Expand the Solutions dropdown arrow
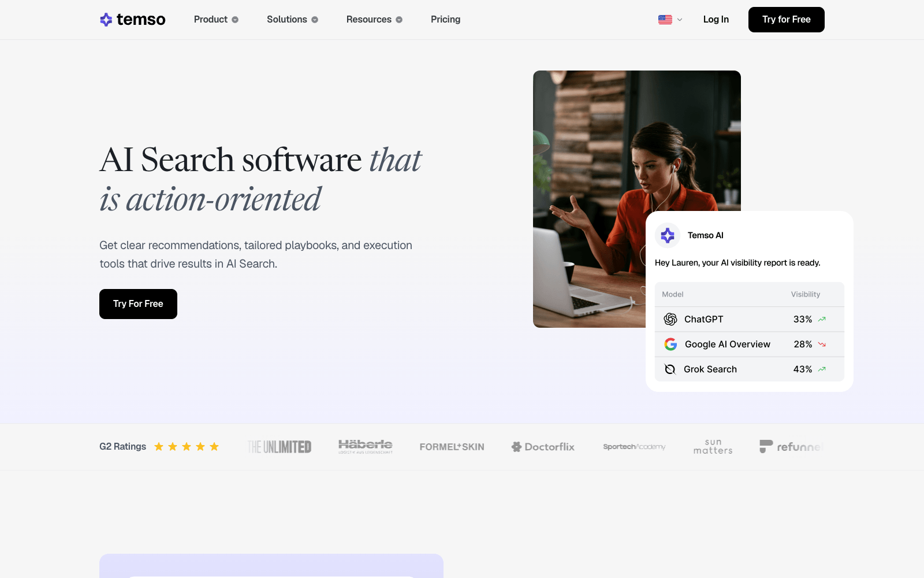Screen dimensions: 924x578 (315, 20)
